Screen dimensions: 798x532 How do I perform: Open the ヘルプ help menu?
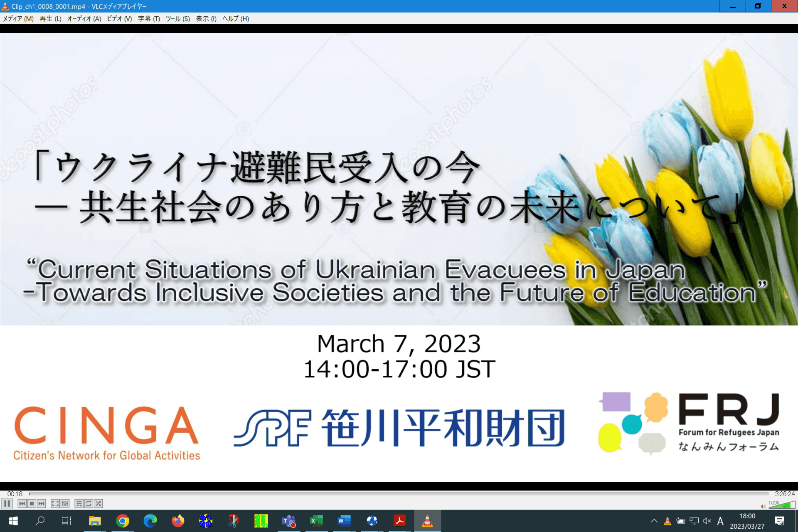(x=235, y=19)
